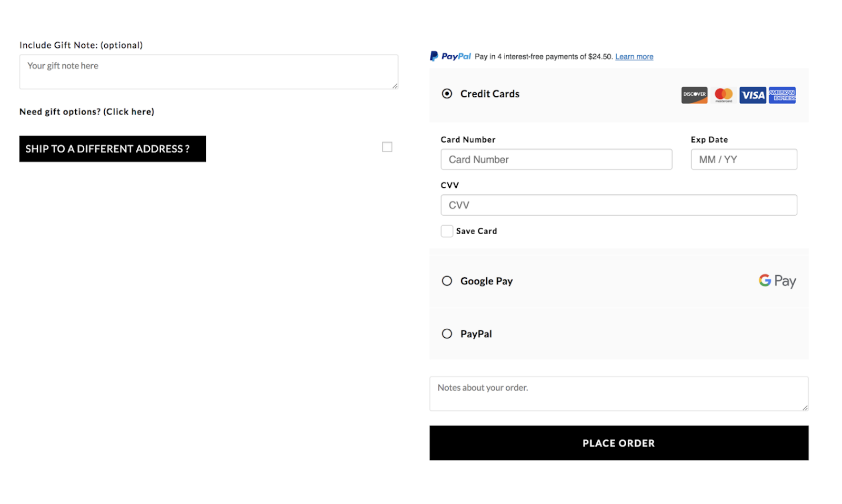This screenshot has width=842, height=504.
Task: Open the PayPal Learn more link
Action: [x=634, y=57]
